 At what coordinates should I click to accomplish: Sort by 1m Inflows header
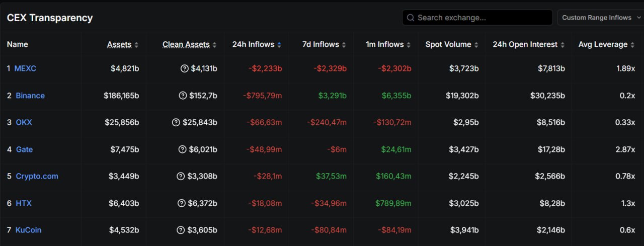pyautogui.click(x=388, y=45)
